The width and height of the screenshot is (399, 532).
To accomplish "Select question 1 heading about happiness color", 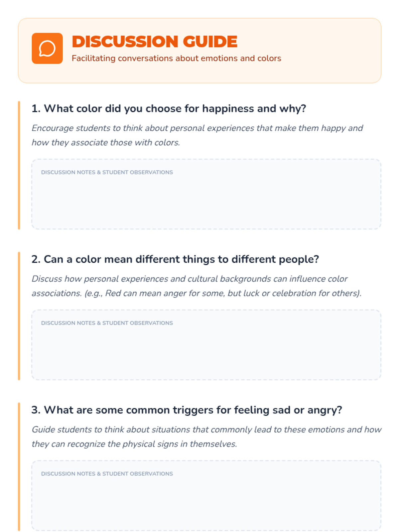I will (169, 108).
